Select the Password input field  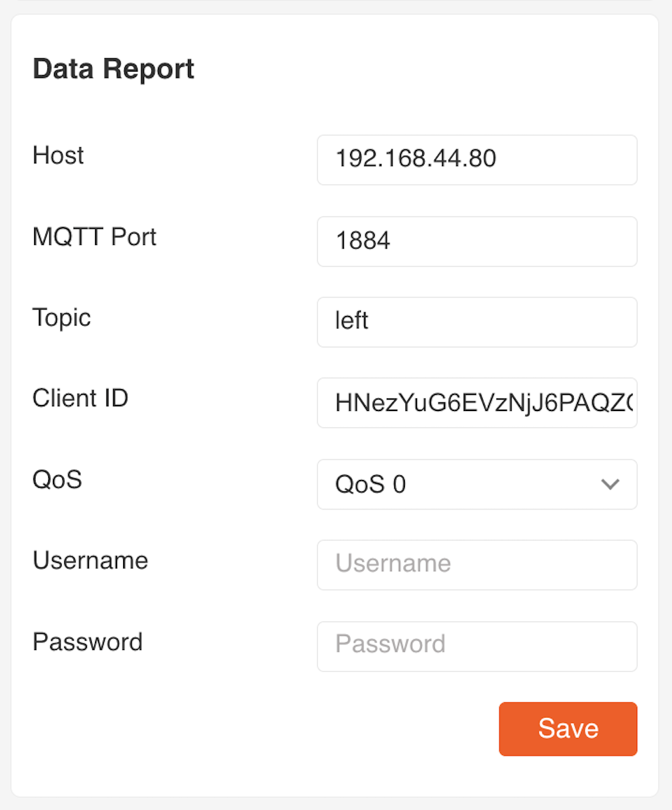click(477, 647)
